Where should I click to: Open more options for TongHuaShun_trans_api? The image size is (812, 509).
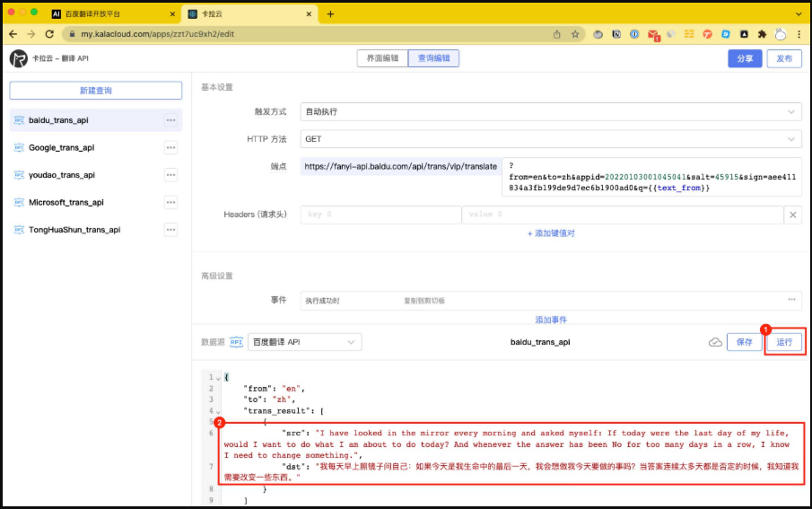(170, 230)
